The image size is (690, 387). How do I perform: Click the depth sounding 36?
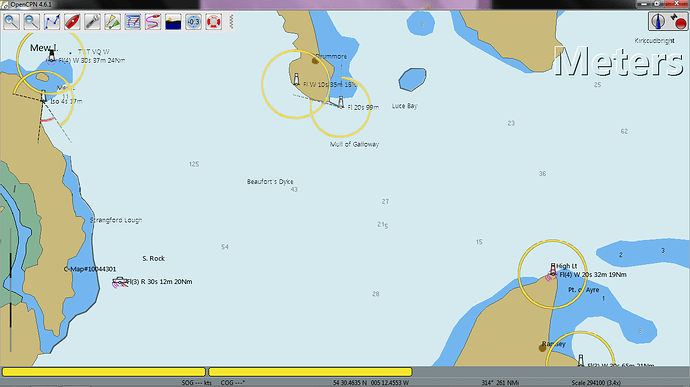pos(543,174)
